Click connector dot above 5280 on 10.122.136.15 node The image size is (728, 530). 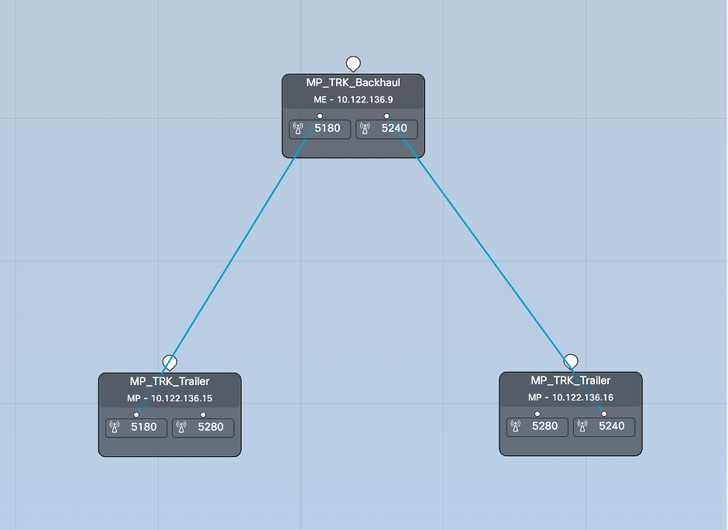tap(203, 415)
